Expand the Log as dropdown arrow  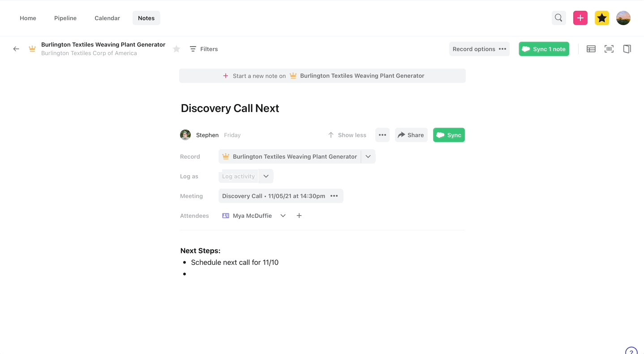(266, 176)
